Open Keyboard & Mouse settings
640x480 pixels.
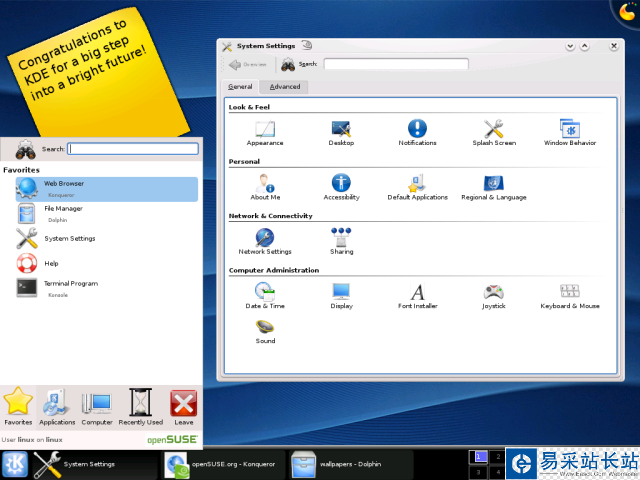point(570,294)
